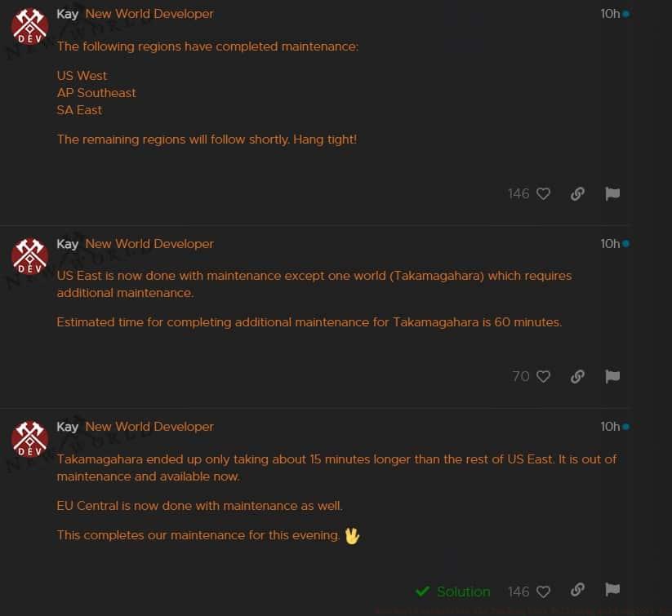The image size is (672, 616).
Task: Like the first post with 146 hearts
Action: click(x=543, y=194)
